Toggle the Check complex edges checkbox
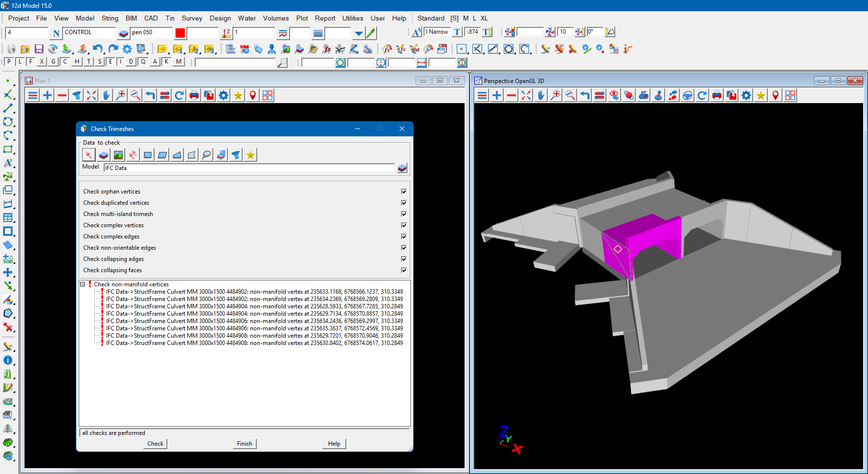The height and width of the screenshot is (474, 868). coord(404,237)
